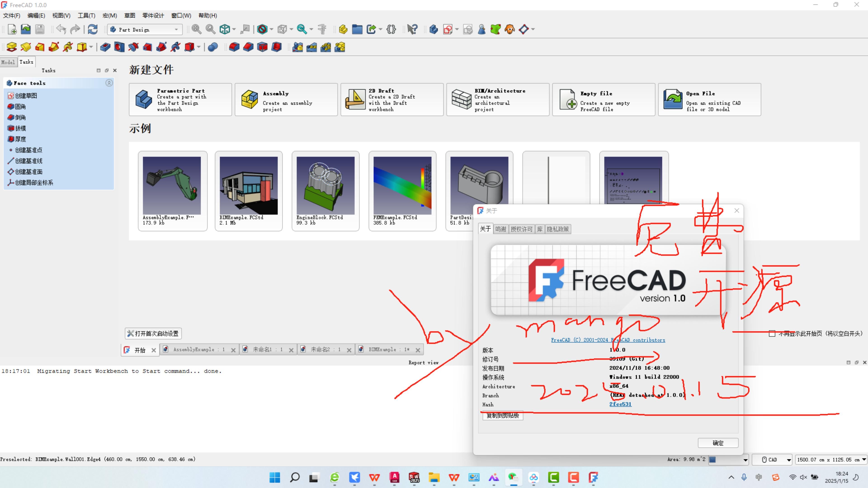The image size is (868, 488).
Task: Click the Hole tool icon
Action: (119, 47)
